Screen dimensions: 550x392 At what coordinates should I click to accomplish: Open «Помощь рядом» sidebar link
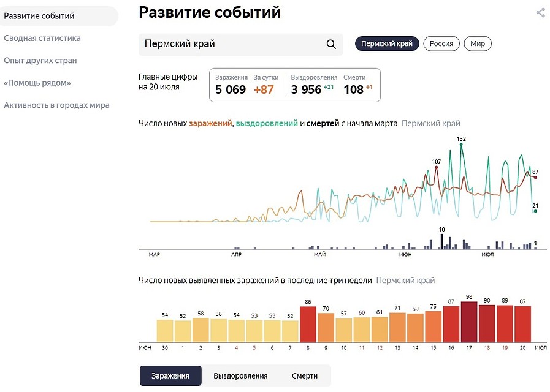pos(37,83)
